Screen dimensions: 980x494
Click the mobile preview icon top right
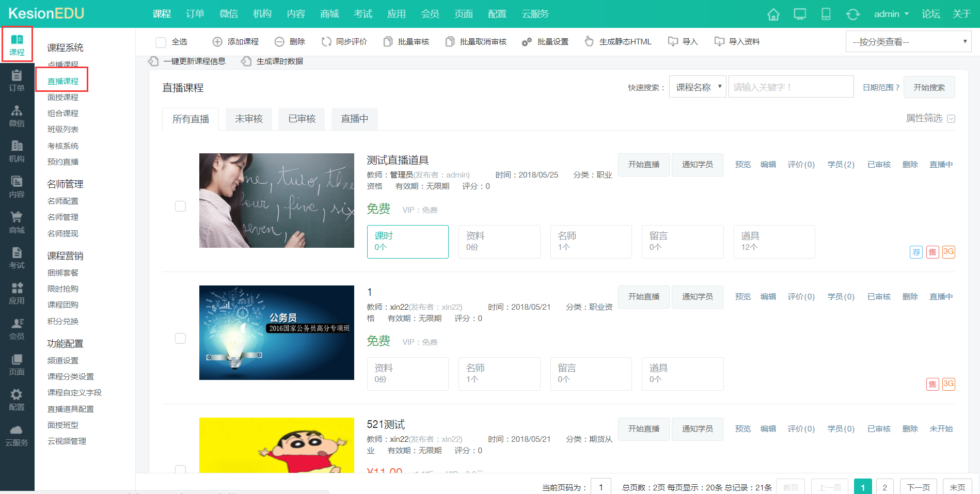point(825,14)
